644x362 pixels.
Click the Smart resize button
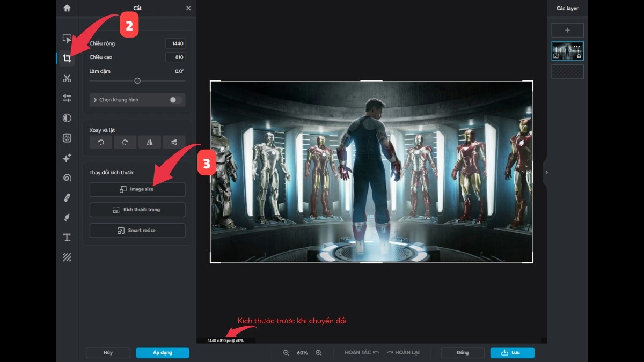[137, 231]
